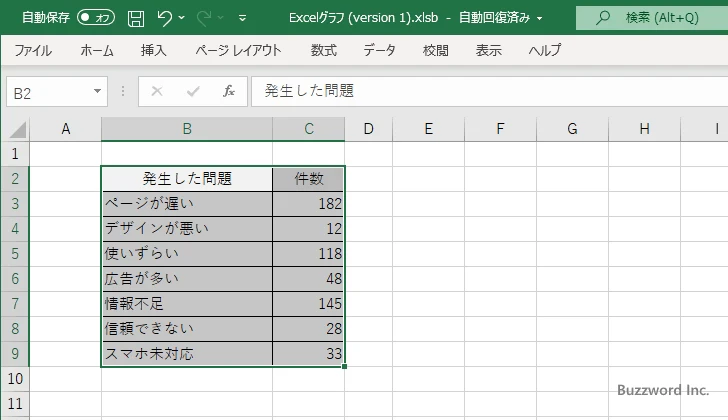The image size is (728, 420).
Task: Click the fill handle at selection corner
Action: click(x=344, y=367)
